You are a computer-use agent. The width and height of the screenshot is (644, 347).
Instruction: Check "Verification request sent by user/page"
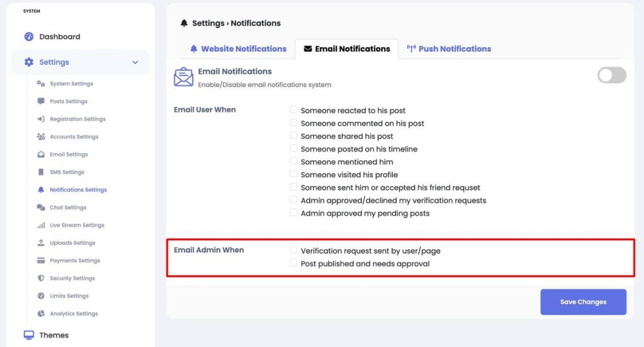click(293, 250)
